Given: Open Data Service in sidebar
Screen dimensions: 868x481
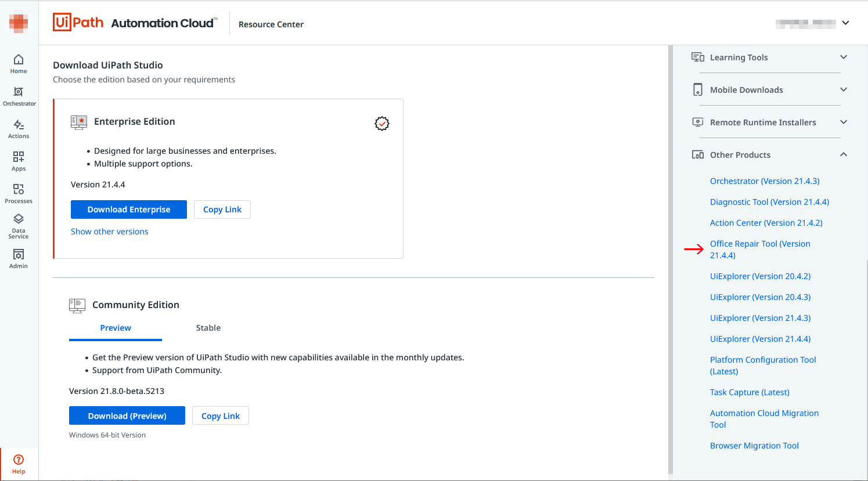Looking at the screenshot, I should tap(19, 226).
